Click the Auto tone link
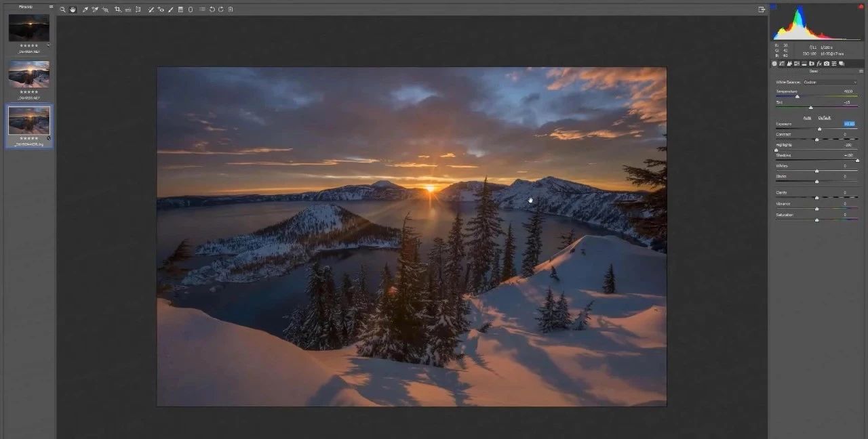868x439 pixels. pos(807,118)
